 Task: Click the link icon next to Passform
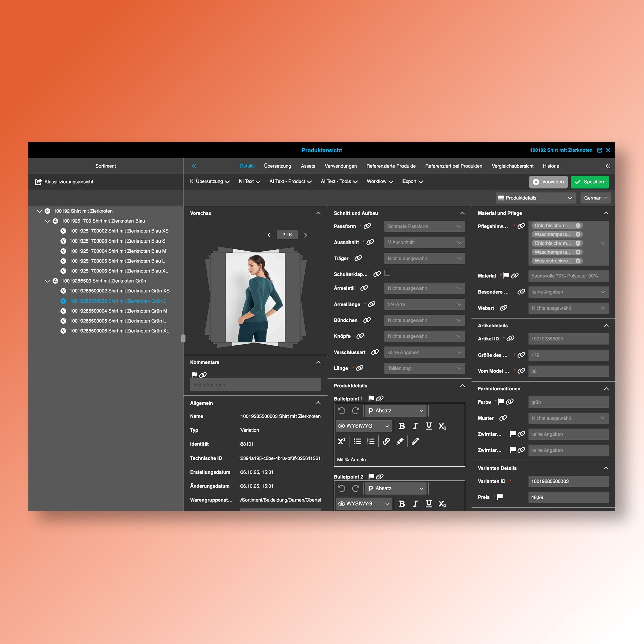pyautogui.click(x=368, y=226)
